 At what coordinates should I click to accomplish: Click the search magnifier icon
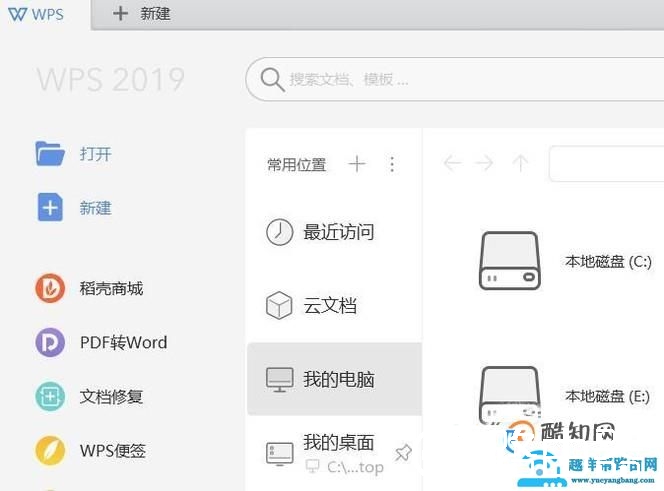(x=272, y=79)
